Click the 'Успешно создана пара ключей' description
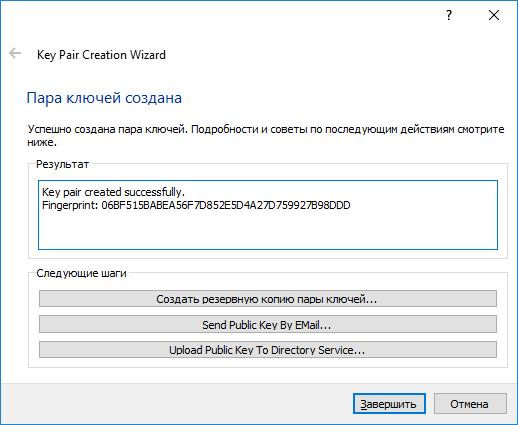Viewport: 518px width, 425px height. point(266,136)
